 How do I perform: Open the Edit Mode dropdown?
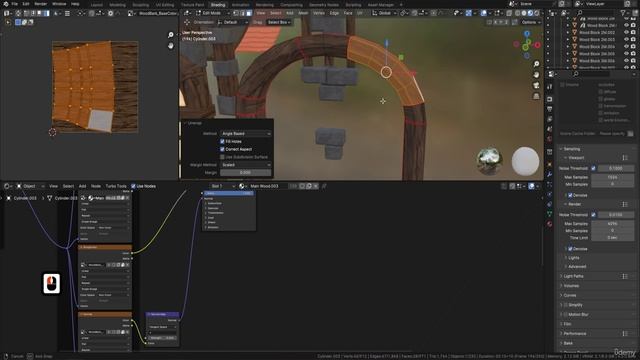tap(212, 13)
